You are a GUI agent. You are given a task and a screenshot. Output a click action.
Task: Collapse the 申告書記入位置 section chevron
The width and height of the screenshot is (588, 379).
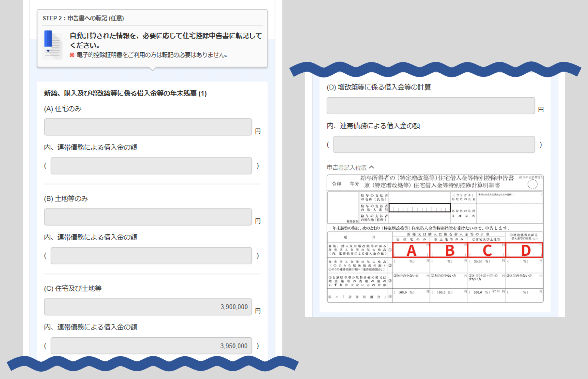[372, 167]
